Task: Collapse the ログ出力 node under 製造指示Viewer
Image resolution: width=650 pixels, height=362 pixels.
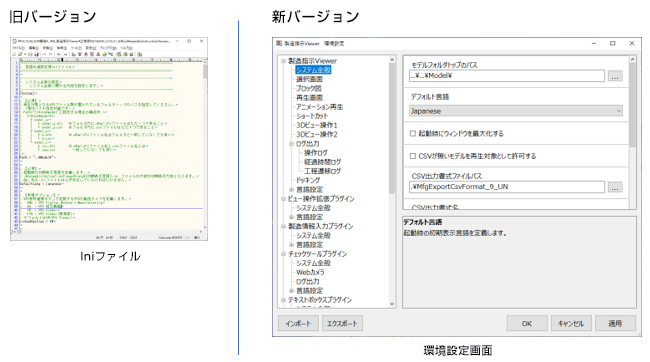Action: coord(291,143)
